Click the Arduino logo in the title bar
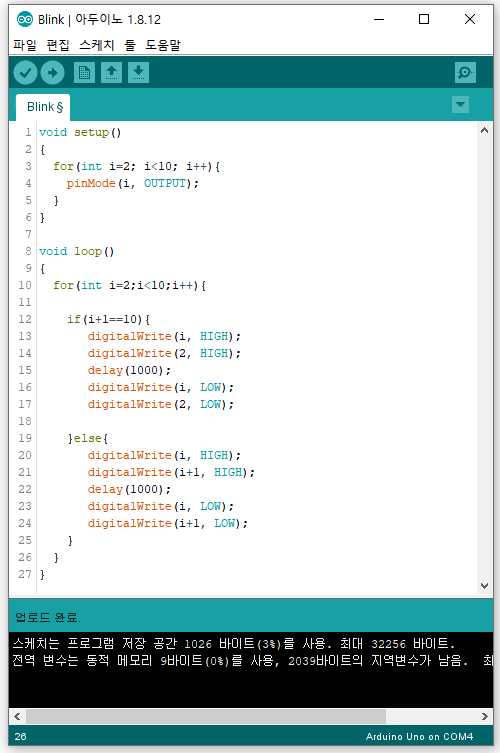Screen dimensions: 500x753 tap(24, 19)
